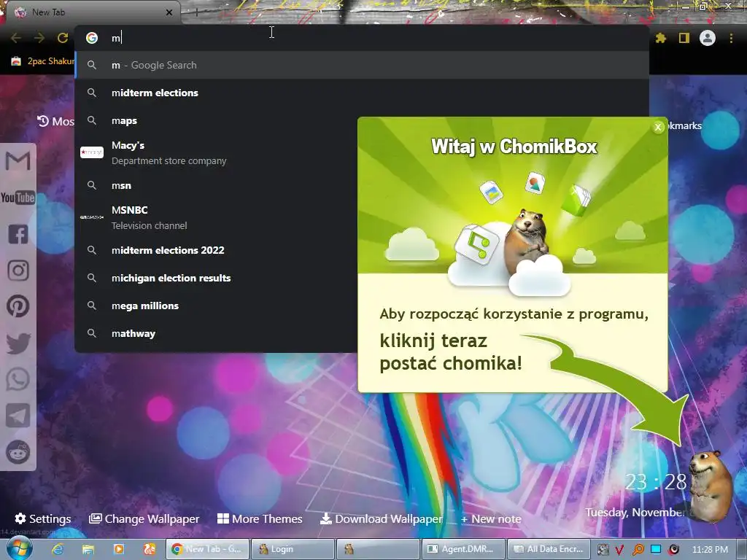747x560 pixels.
Task: Open Chrome extensions puzzle icon
Action: pyautogui.click(x=661, y=38)
